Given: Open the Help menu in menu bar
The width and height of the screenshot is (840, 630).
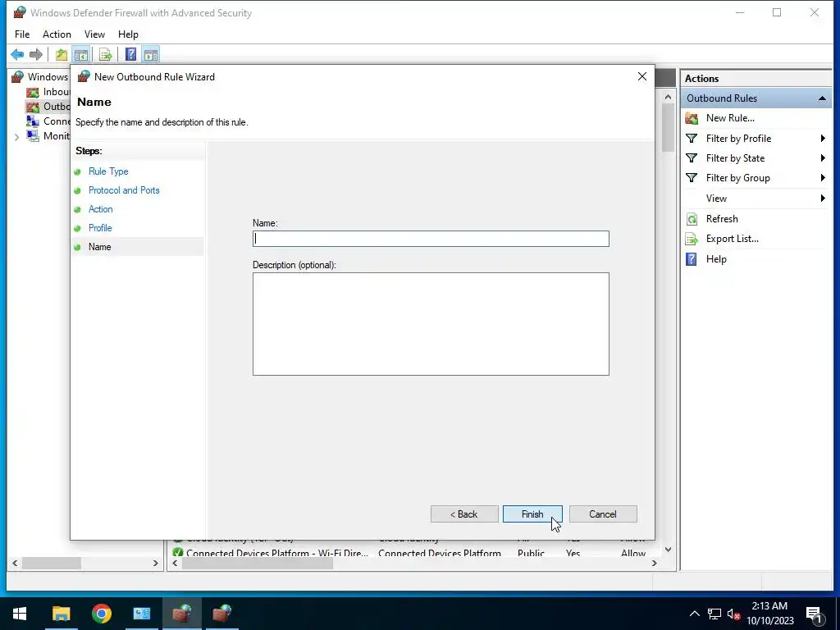Looking at the screenshot, I should click(x=128, y=34).
